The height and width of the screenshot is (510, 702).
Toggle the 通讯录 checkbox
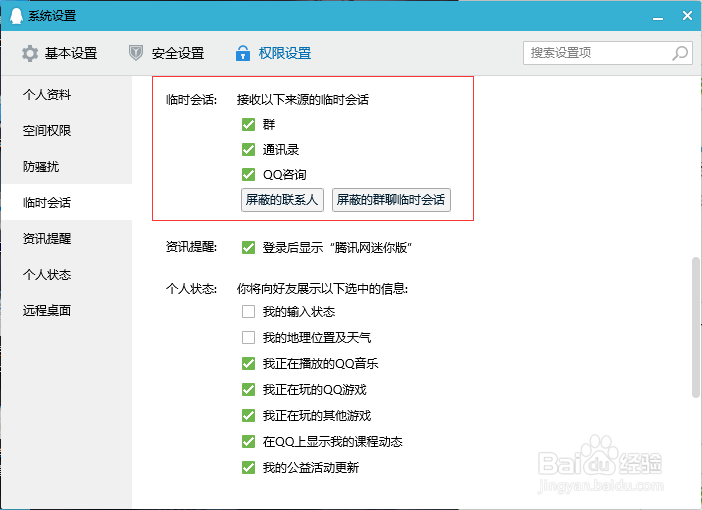(x=248, y=150)
